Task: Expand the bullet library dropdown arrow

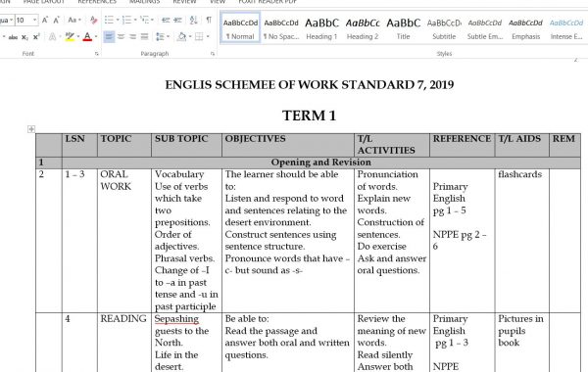Action: pos(118,20)
